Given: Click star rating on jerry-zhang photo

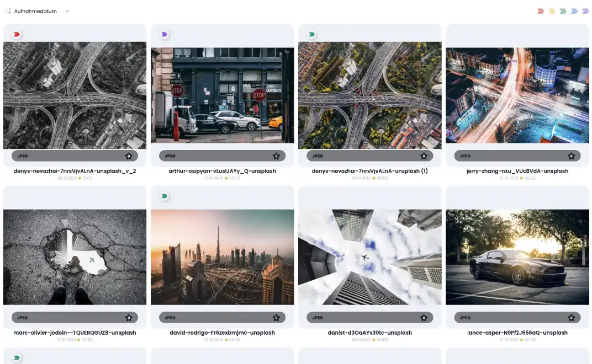Looking at the screenshot, I should tap(571, 156).
